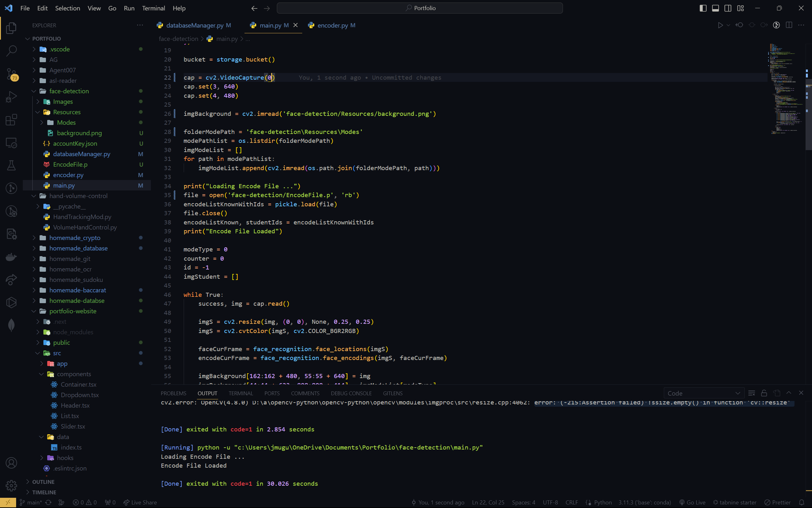Expand the TIMELINE section
Image resolution: width=812 pixels, height=508 pixels.
click(x=86, y=492)
